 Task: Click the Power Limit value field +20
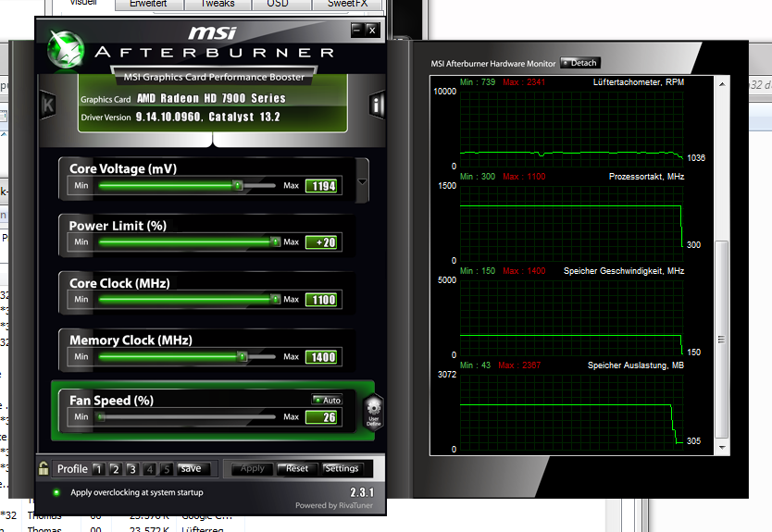click(323, 242)
